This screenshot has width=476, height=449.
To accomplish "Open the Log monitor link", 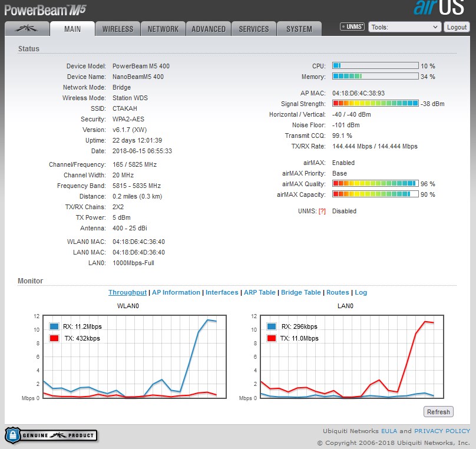I will pos(361,292).
